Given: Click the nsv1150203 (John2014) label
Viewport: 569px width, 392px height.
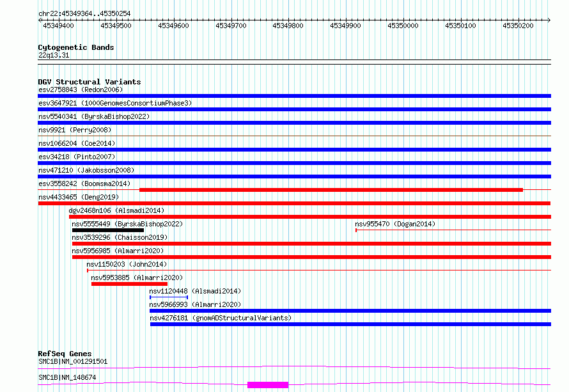Looking at the screenshot, I should pos(127,264).
